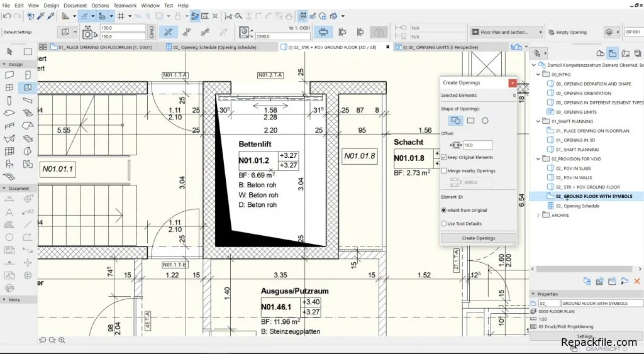The height and width of the screenshot is (354, 644).
Task: Select the Arrow tool in toolbox
Action: 9,52
